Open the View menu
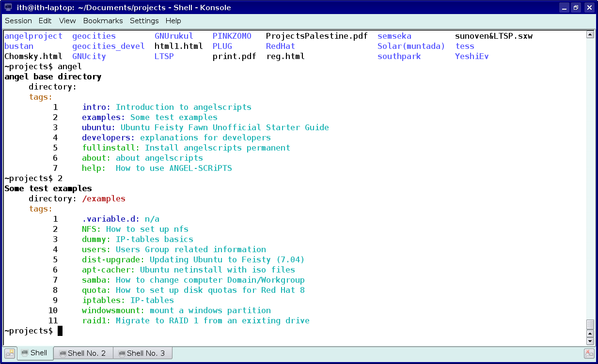 point(67,21)
